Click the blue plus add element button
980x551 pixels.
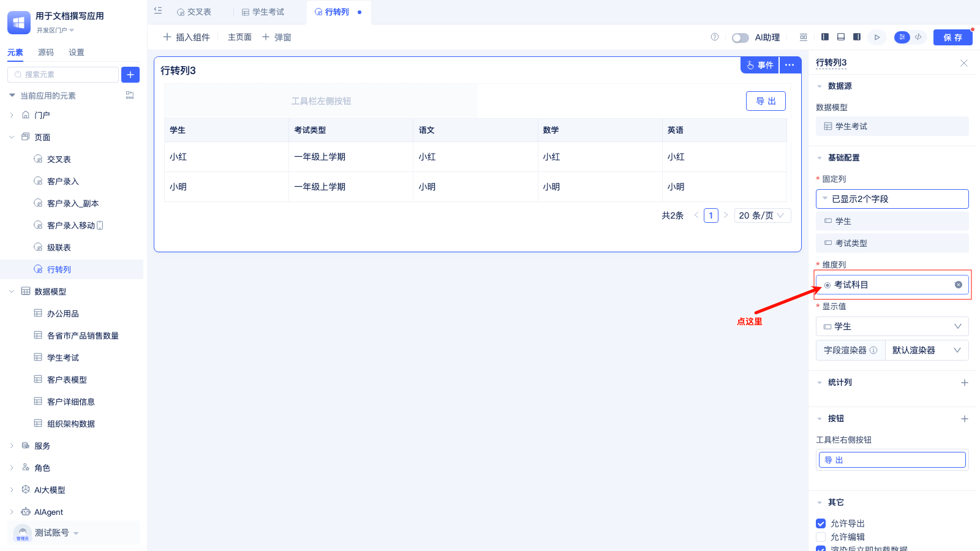click(130, 75)
